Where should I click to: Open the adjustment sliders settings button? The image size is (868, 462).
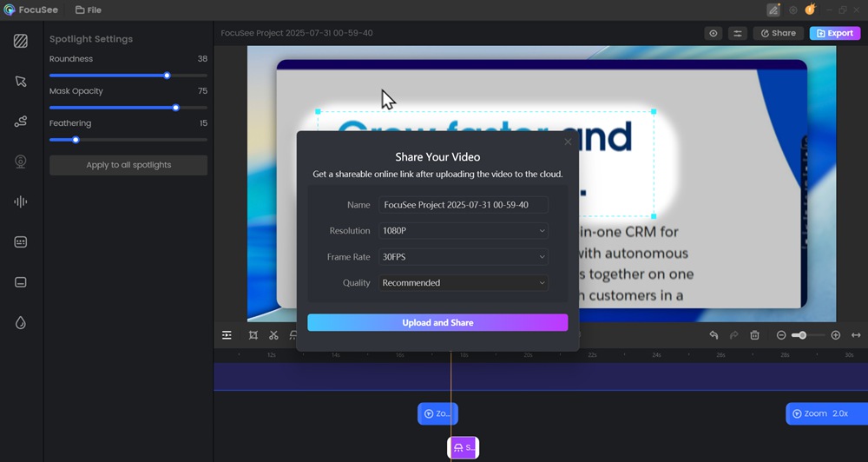pyautogui.click(x=738, y=33)
